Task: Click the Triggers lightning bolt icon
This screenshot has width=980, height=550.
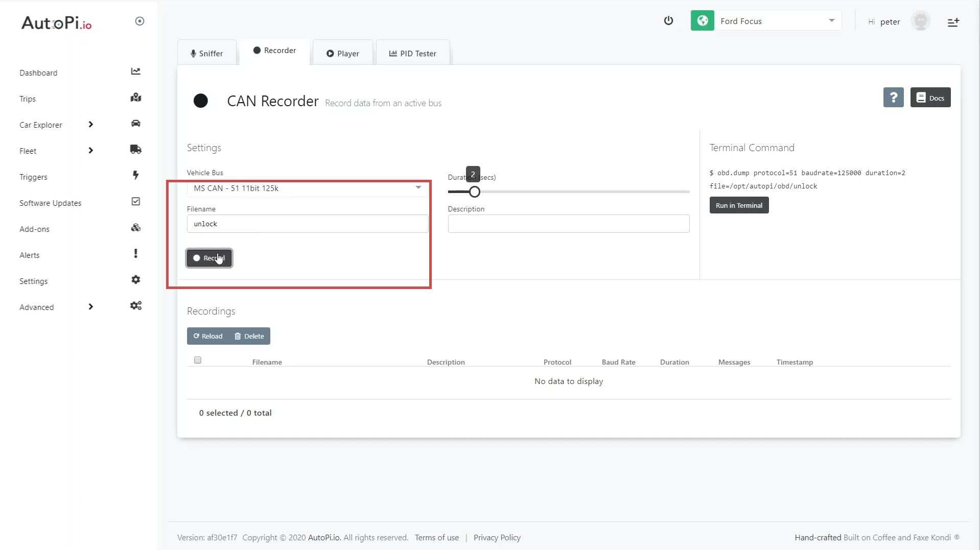Action: pos(135,175)
